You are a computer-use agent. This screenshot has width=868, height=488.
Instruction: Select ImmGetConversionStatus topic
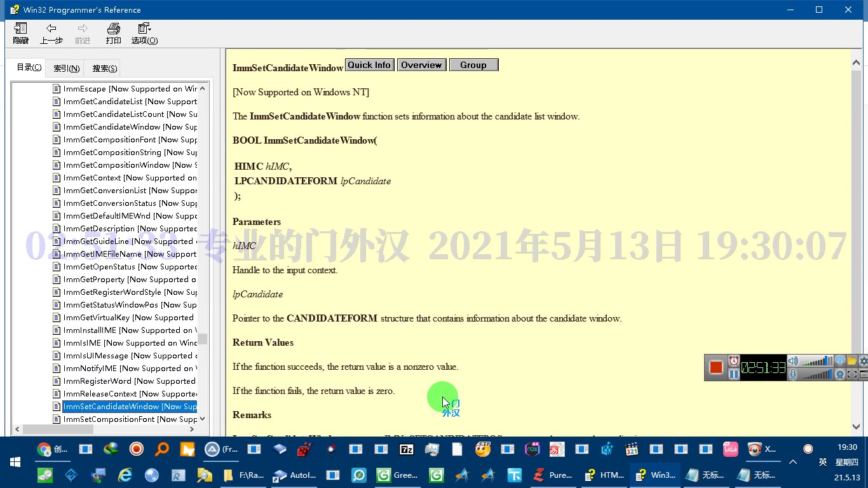130,203
